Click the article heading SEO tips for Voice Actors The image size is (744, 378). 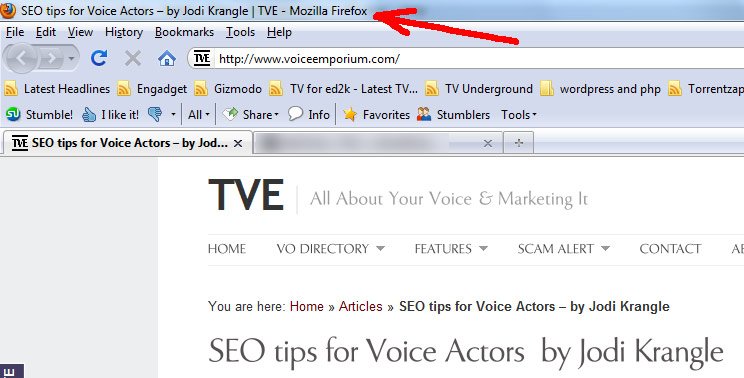(465, 352)
